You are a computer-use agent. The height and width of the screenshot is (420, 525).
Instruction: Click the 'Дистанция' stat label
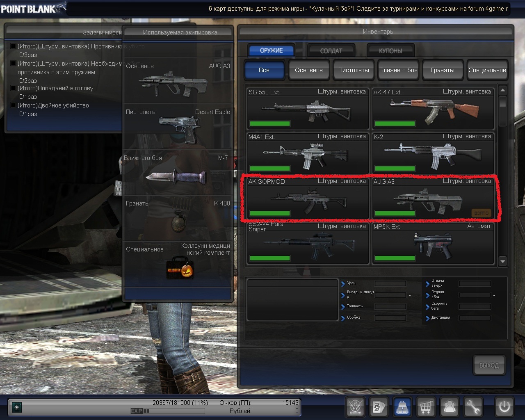[x=441, y=317]
